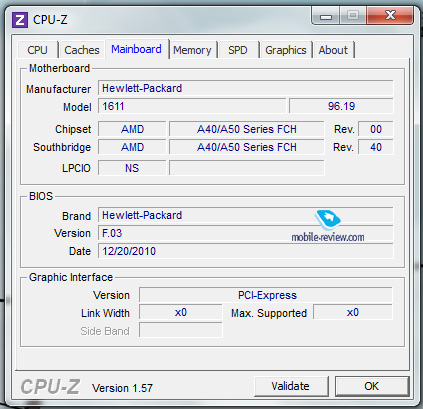The width and height of the screenshot is (423, 409).
Task: Select the Mainboard tab
Action: [x=136, y=49]
